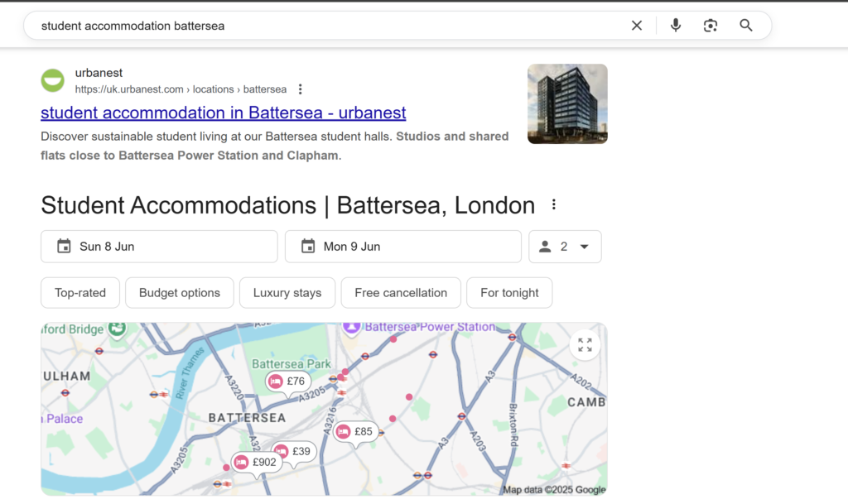Click the Student Accommodations | Battersea, London heading
848x504 pixels.
tap(287, 205)
